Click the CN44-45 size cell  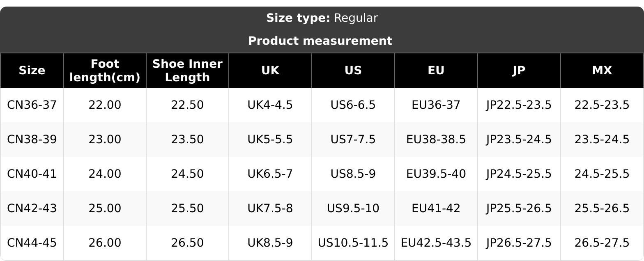32,243
